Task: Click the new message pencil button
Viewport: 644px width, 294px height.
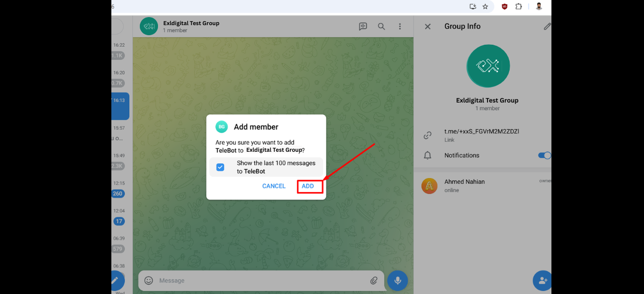Action: click(116, 280)
